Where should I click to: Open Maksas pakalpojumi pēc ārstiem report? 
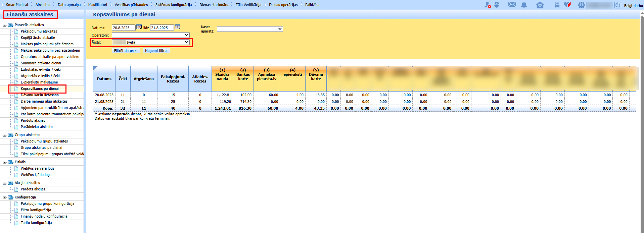47,44
